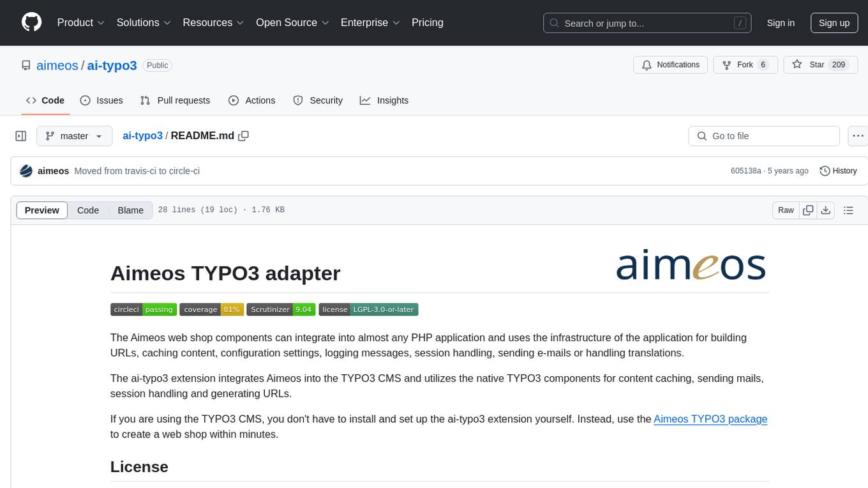This screenshot has height=488, width=868.
Task: Navigate to ai-typo3 breadcrumb folder
Action: click(142, 136)
